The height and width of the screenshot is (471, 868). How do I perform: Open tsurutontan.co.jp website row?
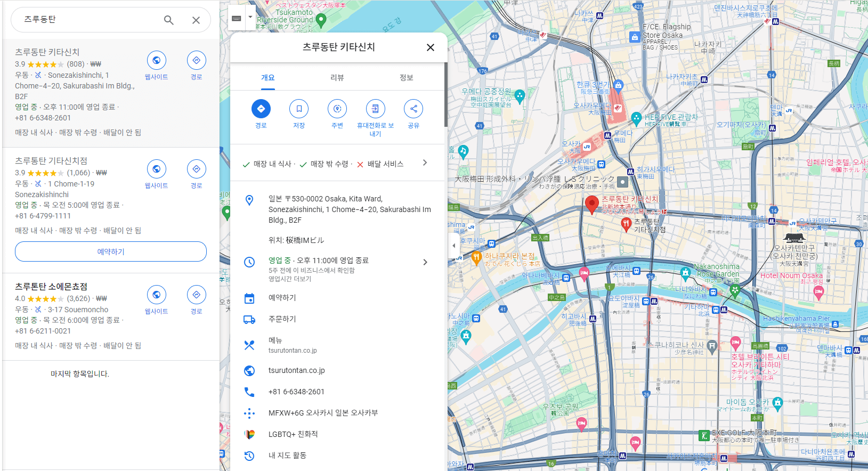[x=337, y=370]
